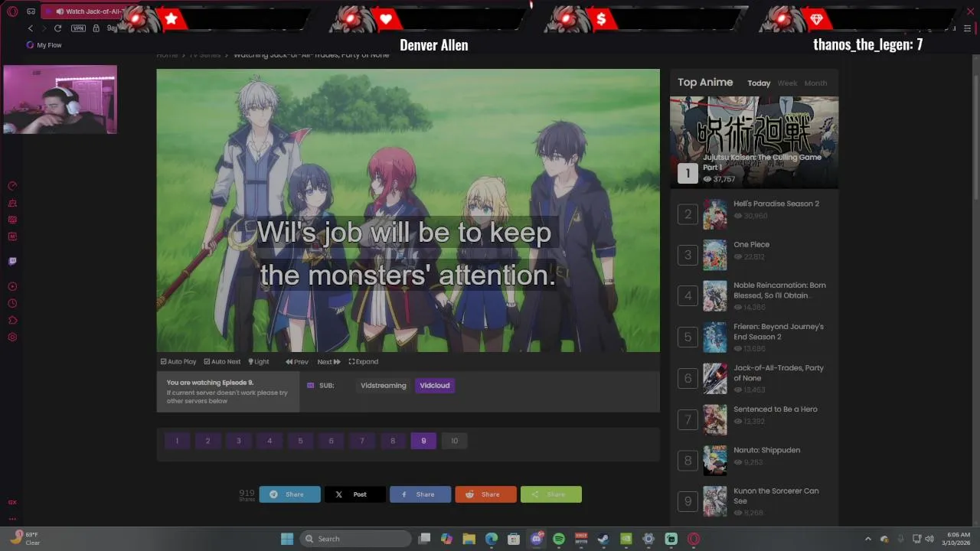Open episode 6
The width and height of the screenshot is (980, 551).
[x=331, y=441]
